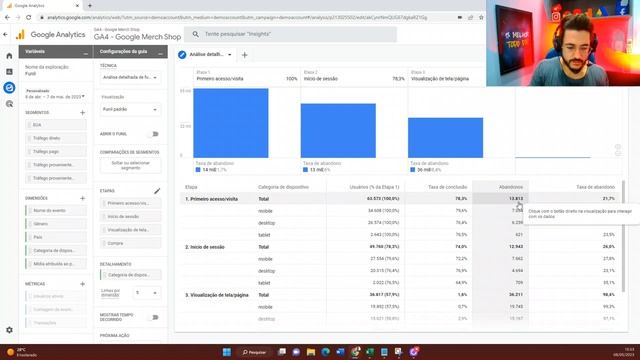Select the País dimension

56,237
